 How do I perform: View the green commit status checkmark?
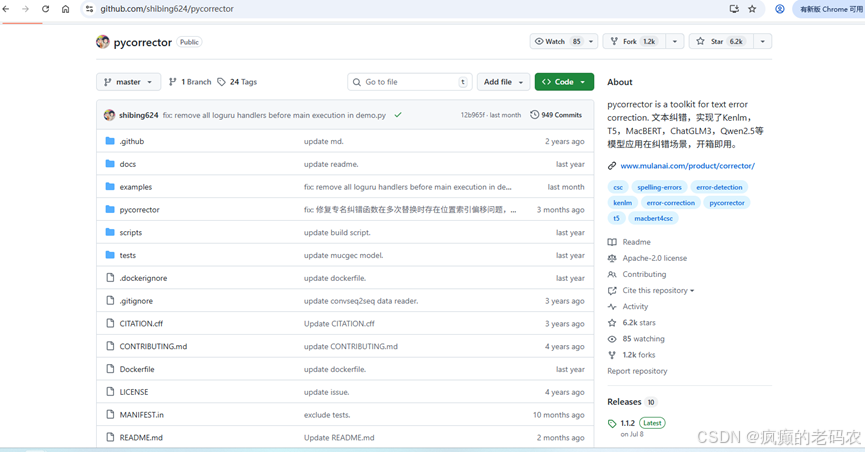tap(398, 115)
